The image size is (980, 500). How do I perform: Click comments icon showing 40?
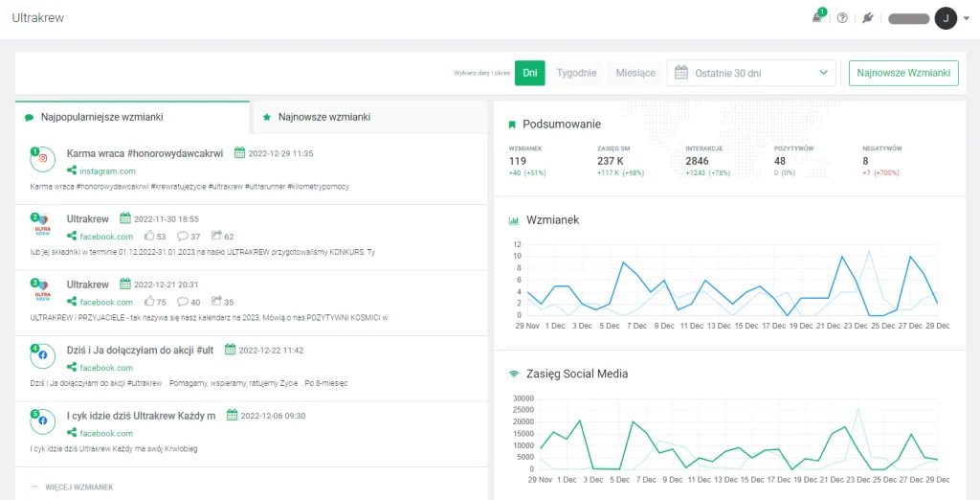(x=183, y=302)
